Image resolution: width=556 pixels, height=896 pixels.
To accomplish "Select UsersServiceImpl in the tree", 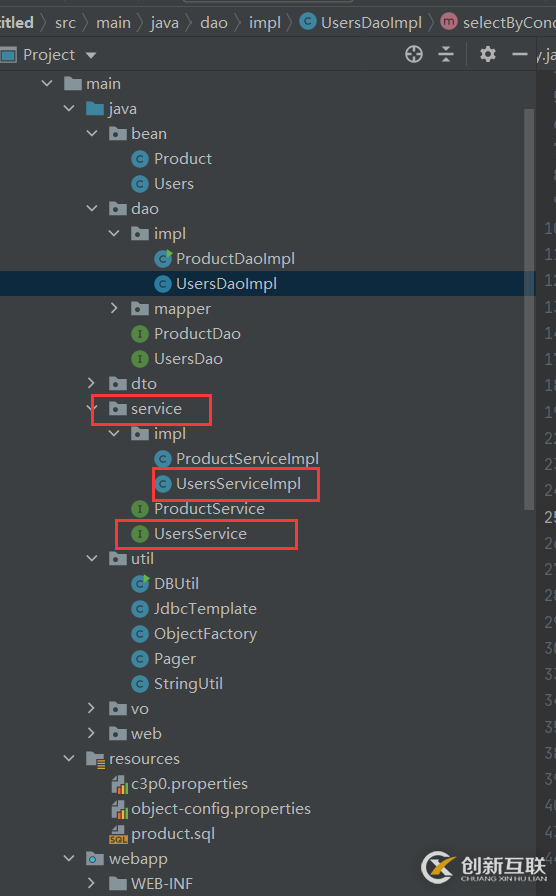I will [238, 483].
